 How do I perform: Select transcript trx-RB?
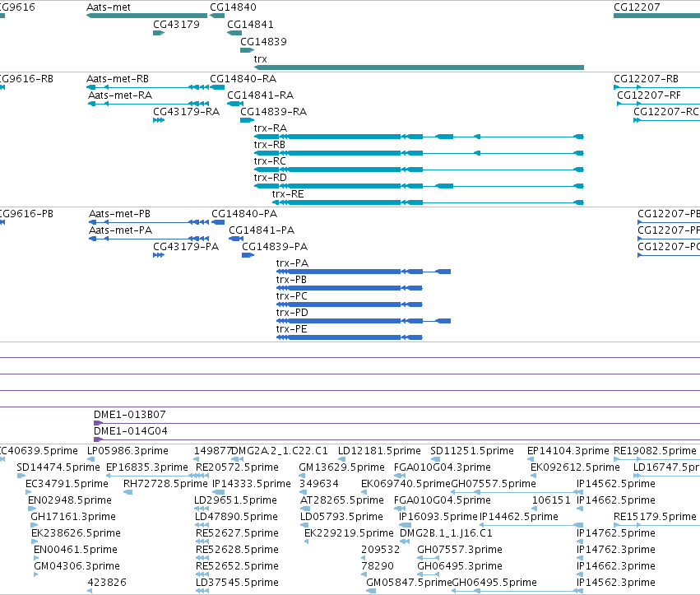pos(419,153)
